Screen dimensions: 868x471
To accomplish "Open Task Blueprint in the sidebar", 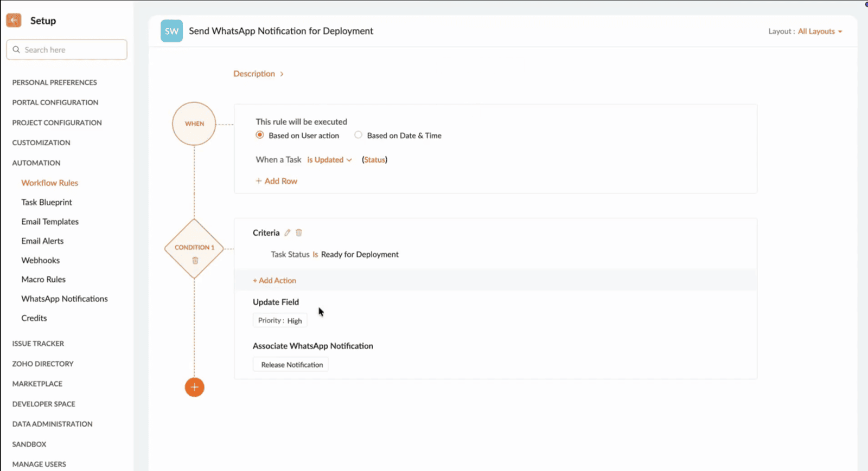I will (x=47, y=202).
